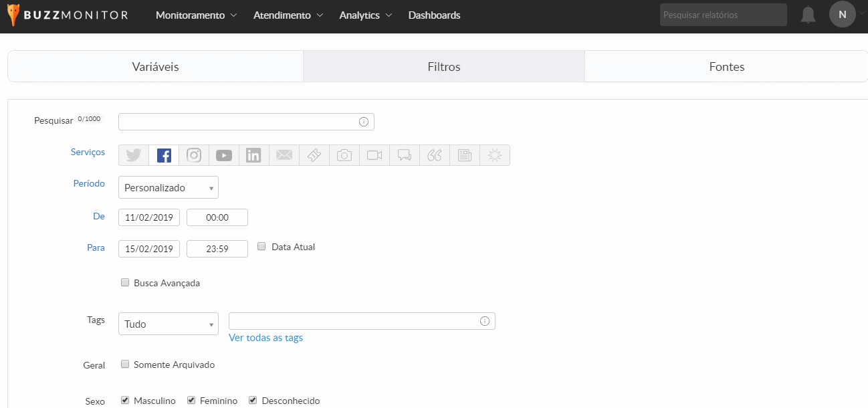Switch to the Variáveis tab

click(155, 67)
